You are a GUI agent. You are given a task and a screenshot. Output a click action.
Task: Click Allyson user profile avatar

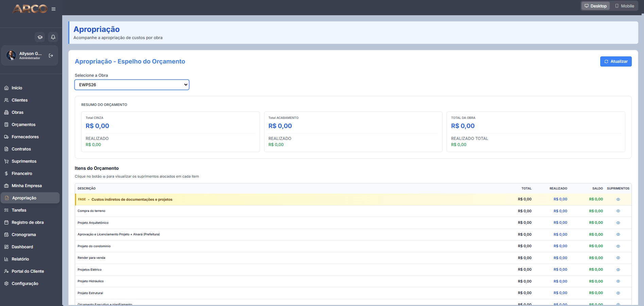click(11, 55)
